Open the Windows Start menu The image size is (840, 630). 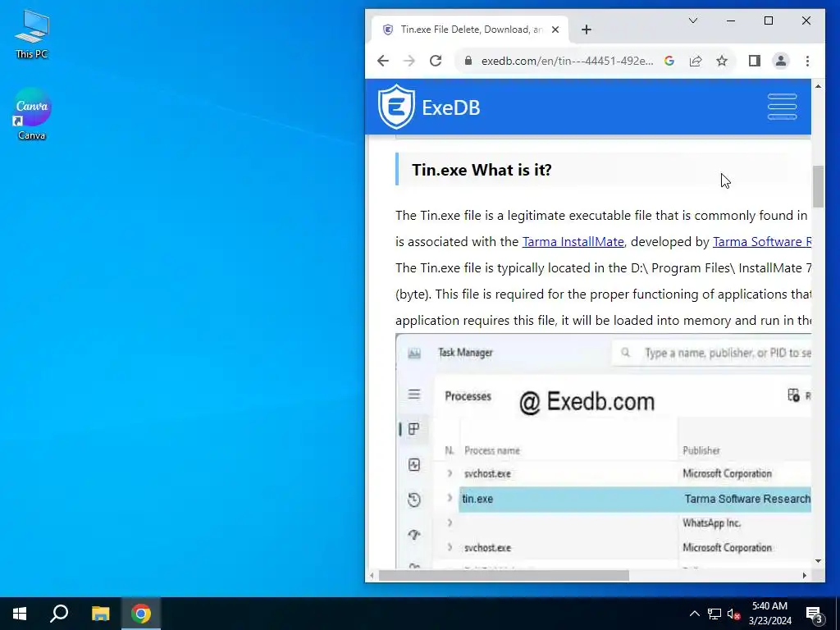20,614
